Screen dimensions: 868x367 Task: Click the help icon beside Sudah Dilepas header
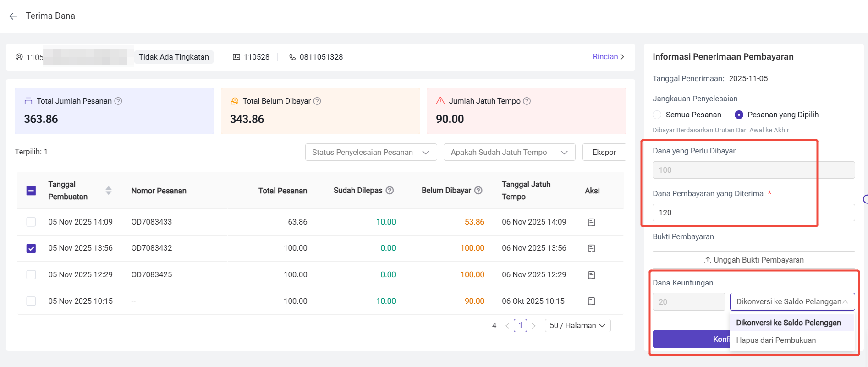pos(390,191)
